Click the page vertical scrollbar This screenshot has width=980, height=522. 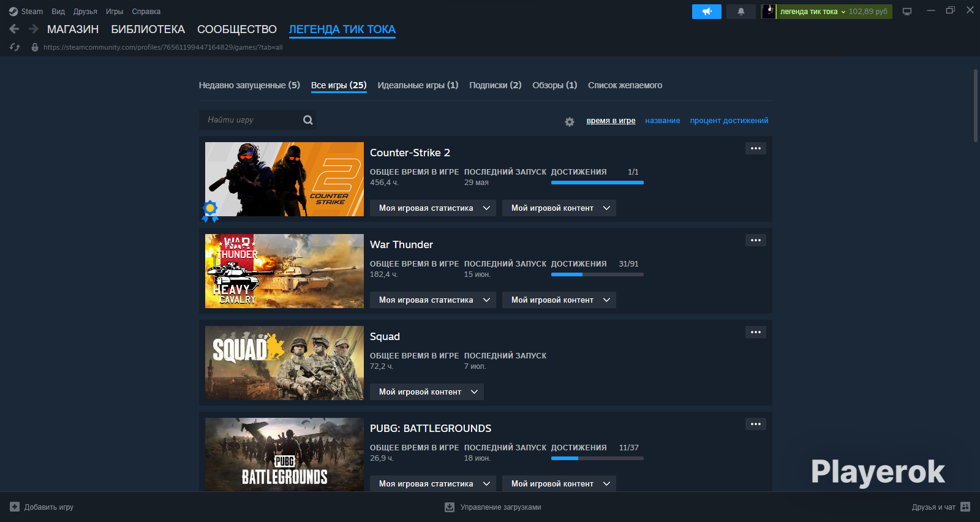tap(976, 105)
